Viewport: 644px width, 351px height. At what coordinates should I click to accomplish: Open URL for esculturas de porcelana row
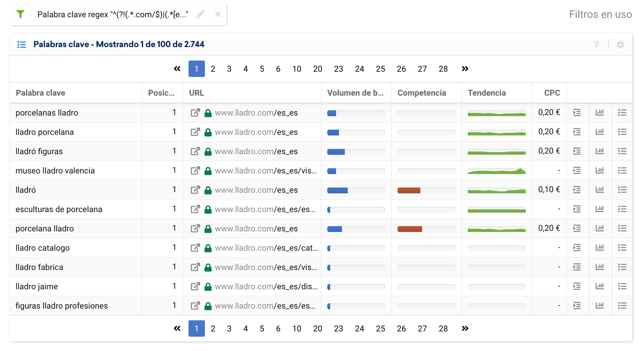[x=265, y=209]
